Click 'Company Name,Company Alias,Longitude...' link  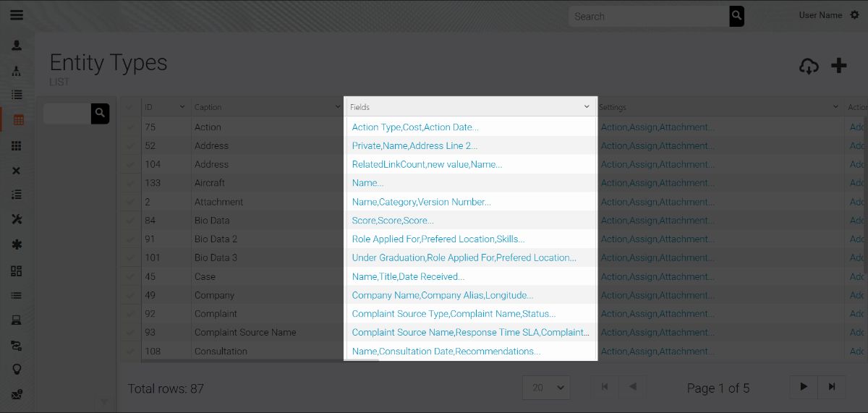[x=442, y=295]
